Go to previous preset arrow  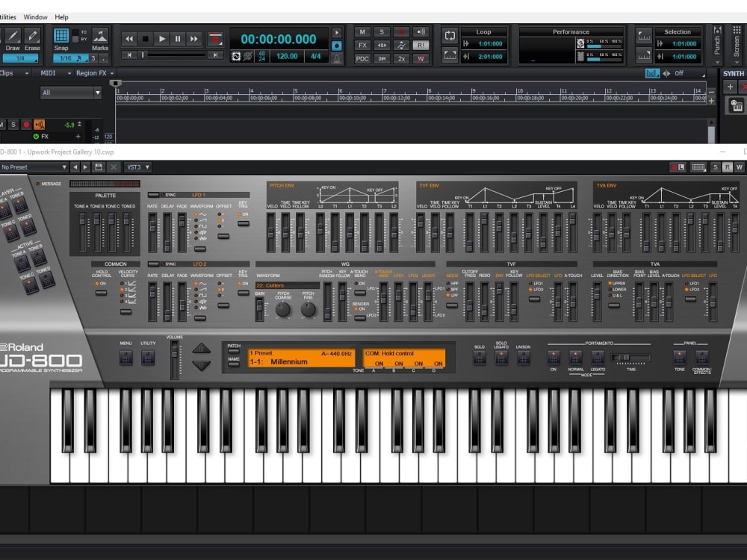click(75, 167)
